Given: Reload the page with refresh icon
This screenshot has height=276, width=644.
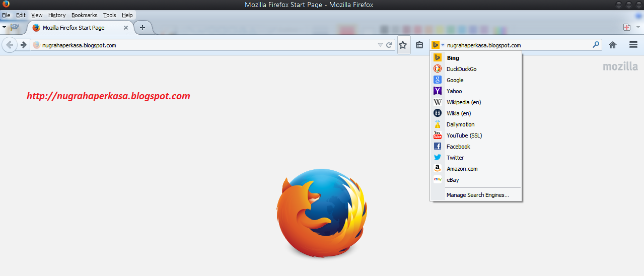Looking at the screenshot, I should point(389,45).
